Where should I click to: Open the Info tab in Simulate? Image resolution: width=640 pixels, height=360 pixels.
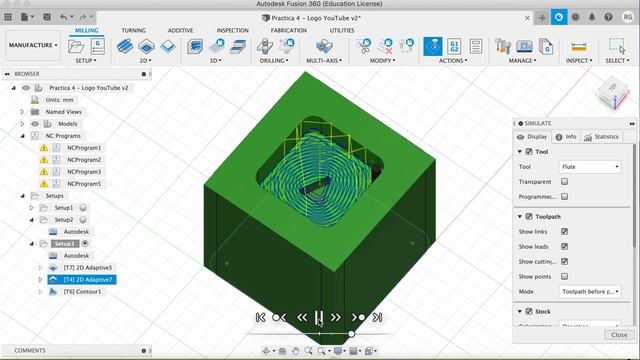(566, 137)
